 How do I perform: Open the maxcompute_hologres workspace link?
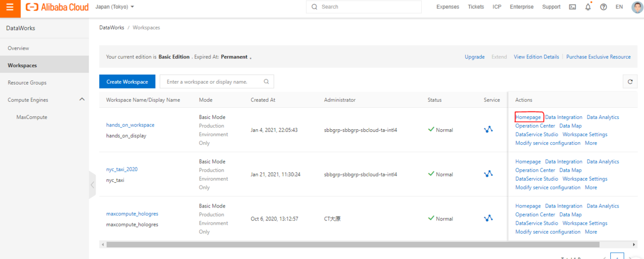(x=132, y=214)
